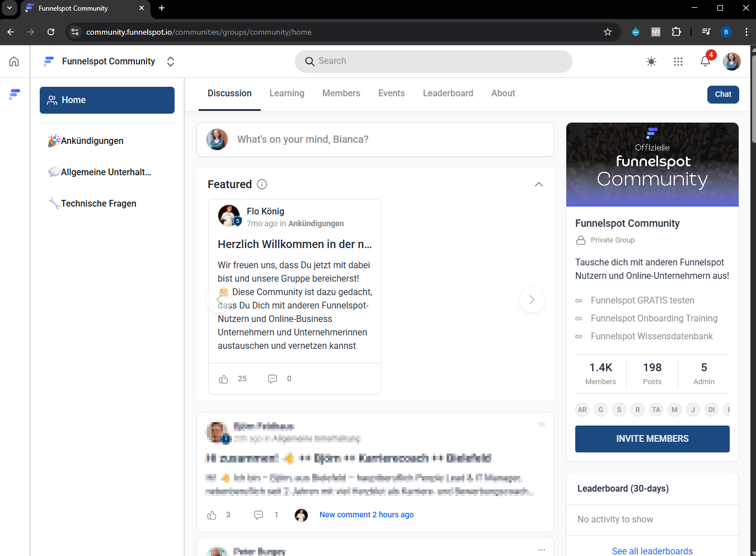Viewport: 756px width, 556px height.
Task: Collapse the Featured section
Action: tap(539, 184)
